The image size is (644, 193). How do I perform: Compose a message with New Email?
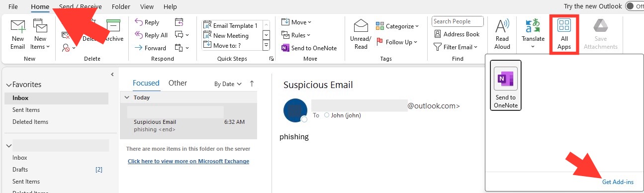click(18, 34)
